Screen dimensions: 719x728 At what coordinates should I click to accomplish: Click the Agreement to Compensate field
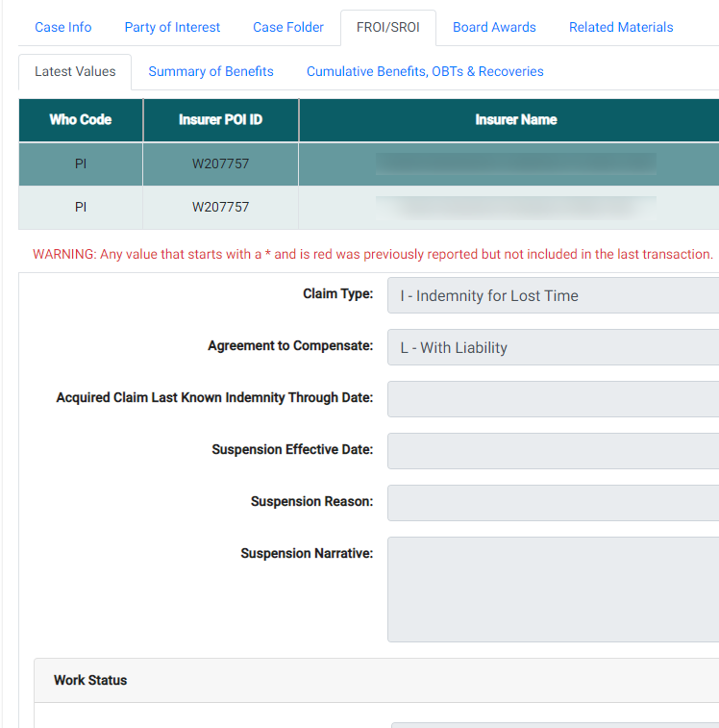click(553, 347)
